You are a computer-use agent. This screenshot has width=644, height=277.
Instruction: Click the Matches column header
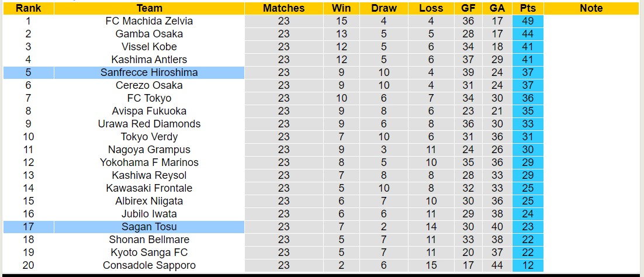(x=283, y=8)
